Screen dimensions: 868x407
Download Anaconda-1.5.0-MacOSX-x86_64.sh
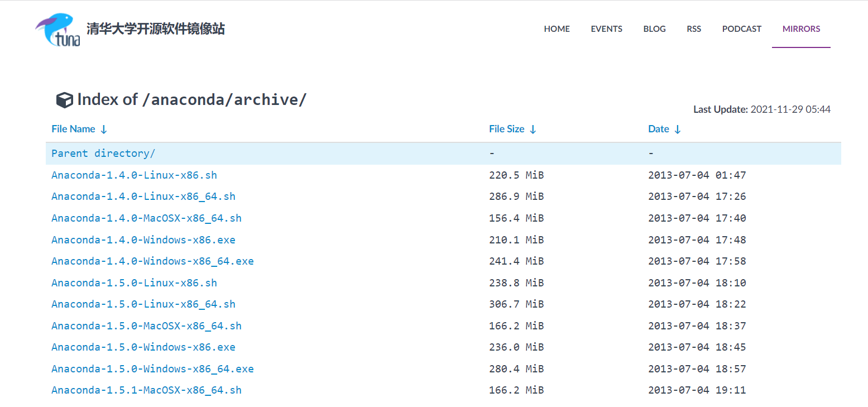click(x=146, y=325)
